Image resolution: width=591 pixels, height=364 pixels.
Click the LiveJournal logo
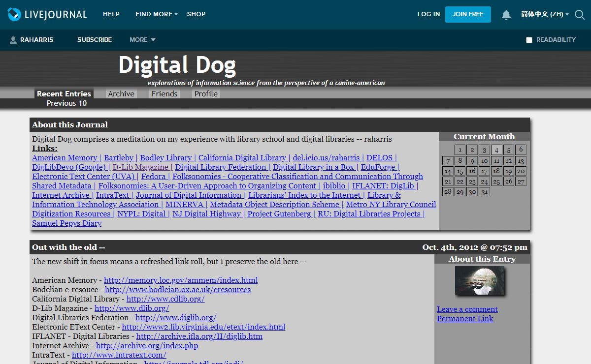click(47, 14)
